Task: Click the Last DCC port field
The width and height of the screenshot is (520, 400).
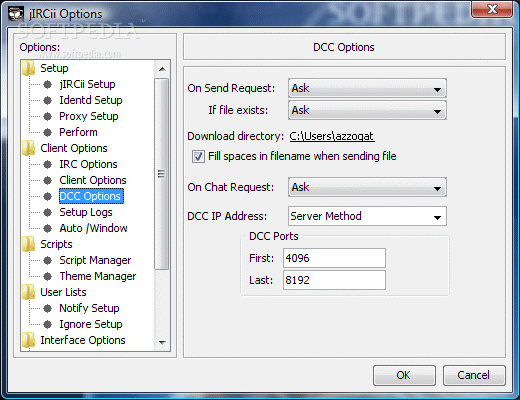Action: (x=334, y=280)
